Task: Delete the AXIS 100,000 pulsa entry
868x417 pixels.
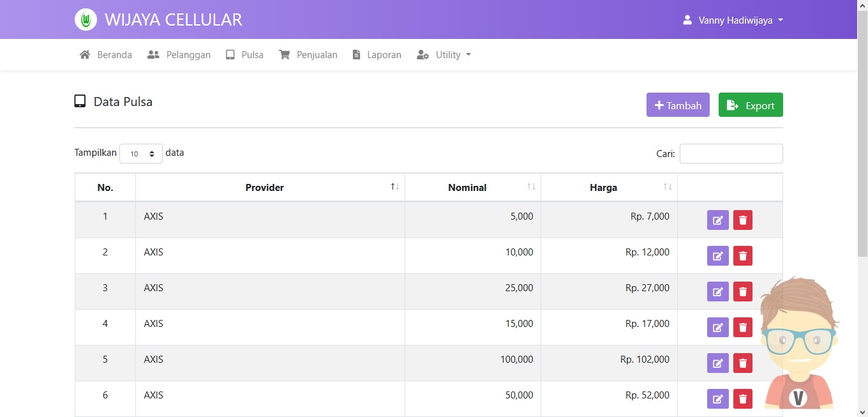Action: 742,363
